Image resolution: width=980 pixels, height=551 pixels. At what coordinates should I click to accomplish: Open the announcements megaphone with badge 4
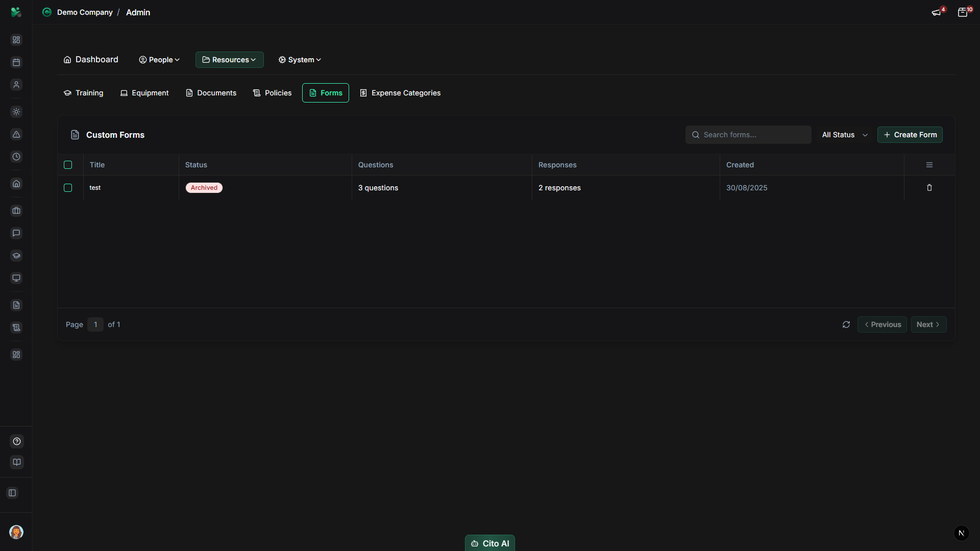[x=937, y=12]
